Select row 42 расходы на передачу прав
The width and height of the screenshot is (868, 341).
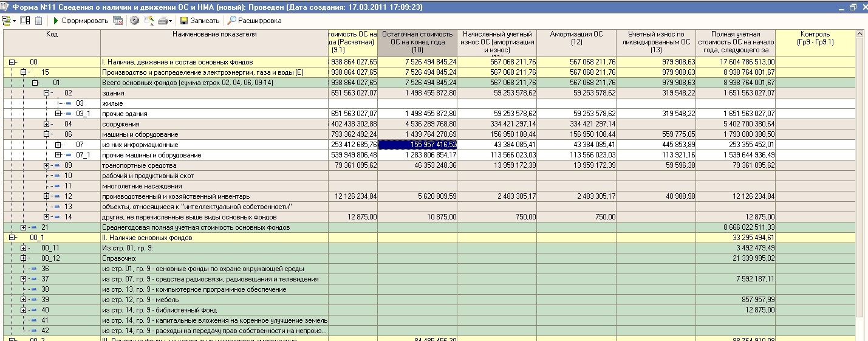(x=429, y=331)
